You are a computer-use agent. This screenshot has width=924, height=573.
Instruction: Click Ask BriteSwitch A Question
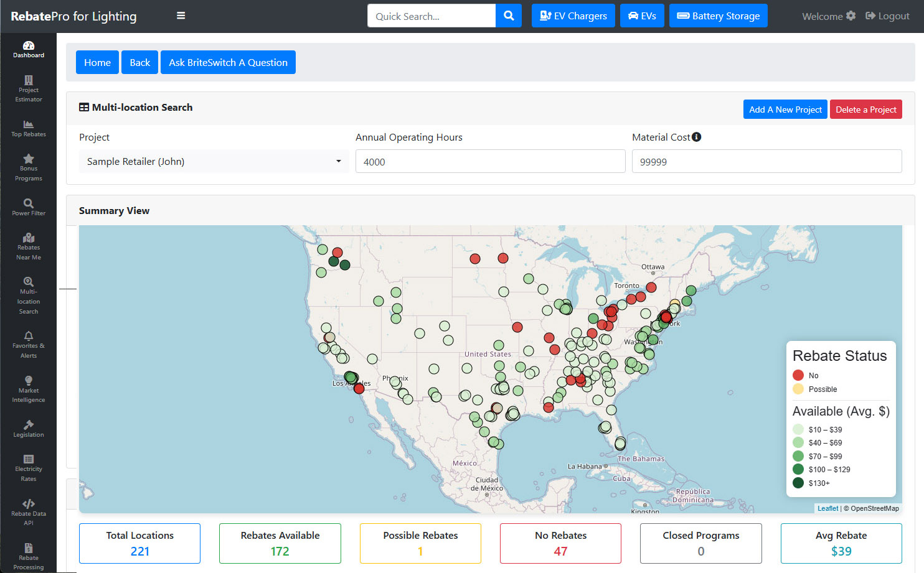(228, 62)
